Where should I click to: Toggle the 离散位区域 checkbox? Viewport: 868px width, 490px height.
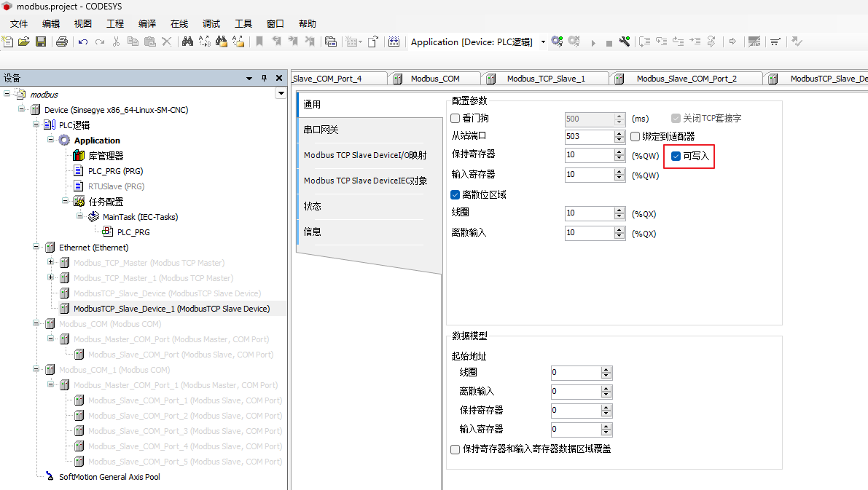point(455,194)
